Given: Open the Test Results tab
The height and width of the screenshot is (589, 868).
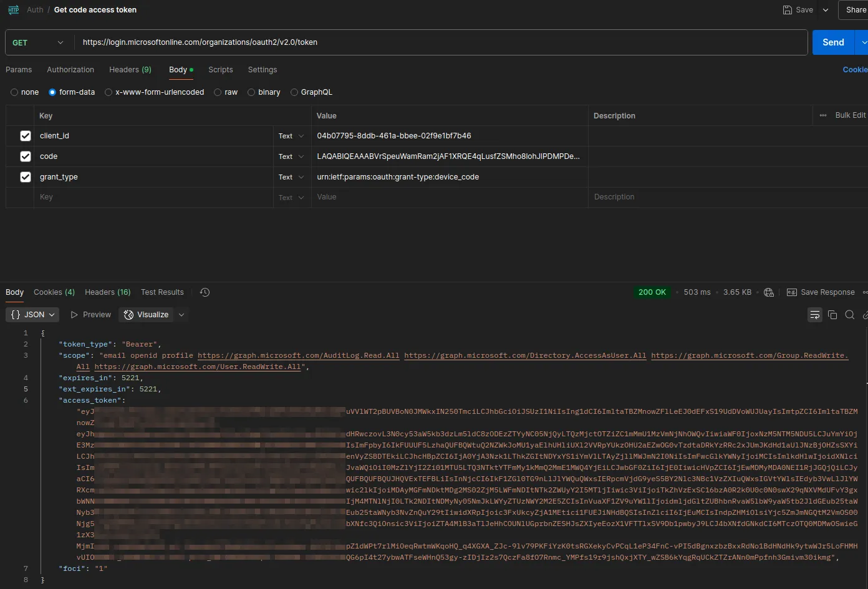Looking at the screenshot, I should tap(162, 292).
